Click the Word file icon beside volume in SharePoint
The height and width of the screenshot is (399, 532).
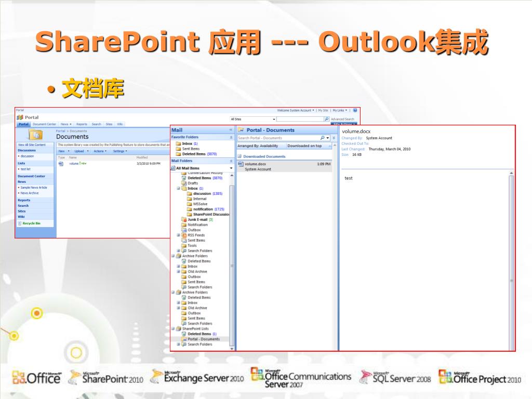coord(61,164)
